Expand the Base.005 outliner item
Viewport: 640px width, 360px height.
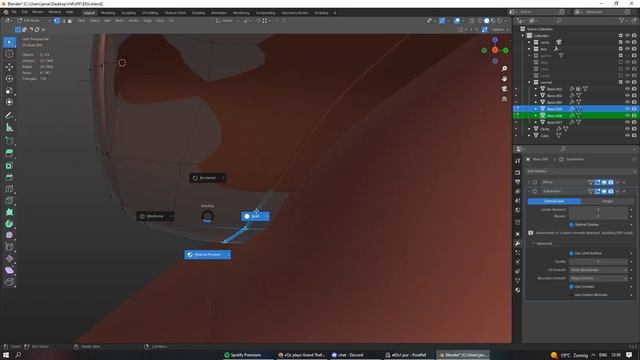pyautogui.click(x=536, y=109)
